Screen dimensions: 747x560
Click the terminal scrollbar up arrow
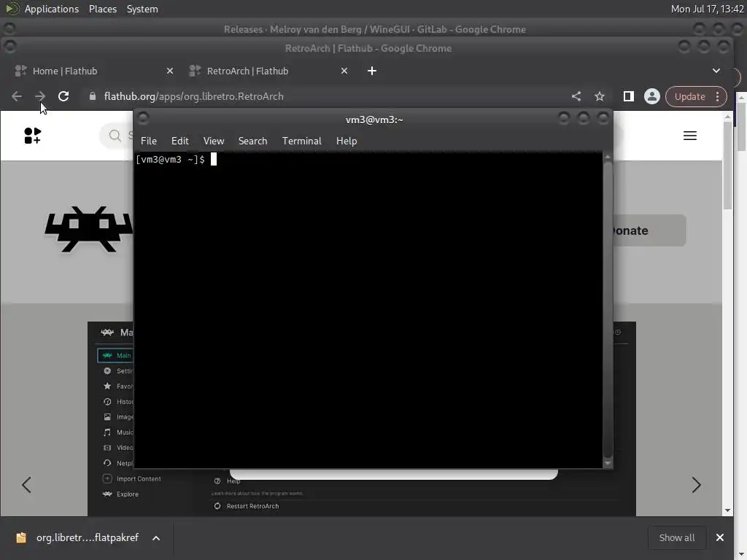608,157
